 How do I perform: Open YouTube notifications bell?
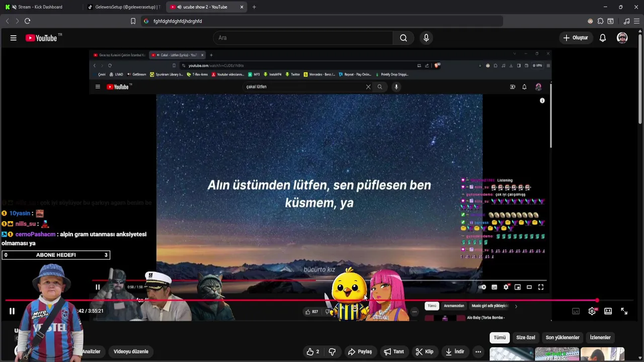point(603,38)
